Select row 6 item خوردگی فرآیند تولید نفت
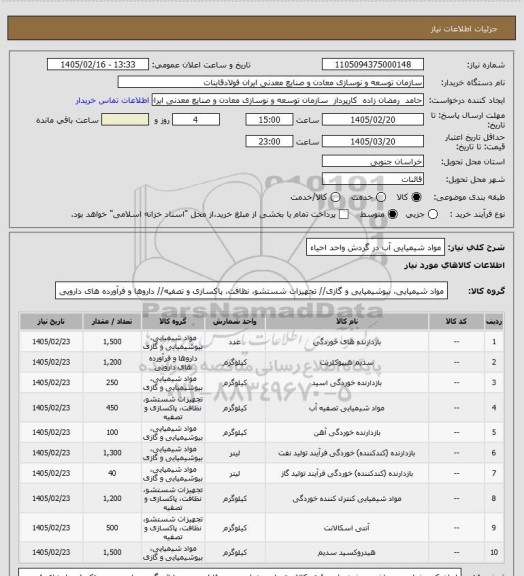 coord(347,453)
